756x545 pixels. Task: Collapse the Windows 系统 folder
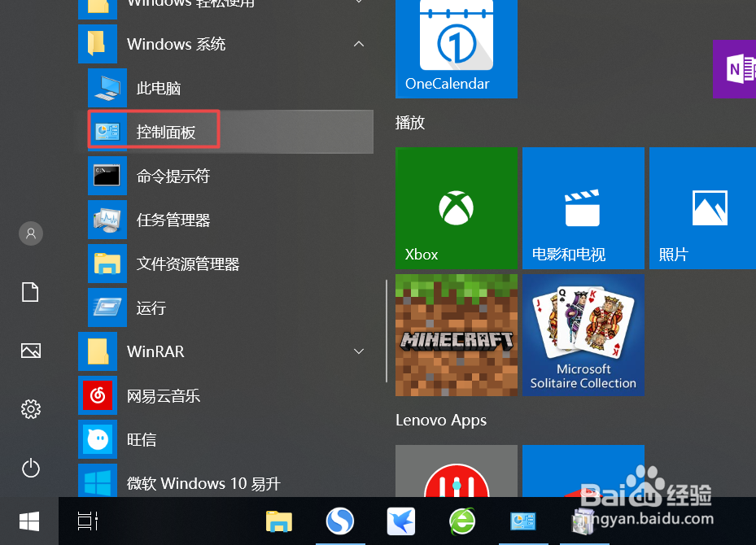(x=359, y=44)
